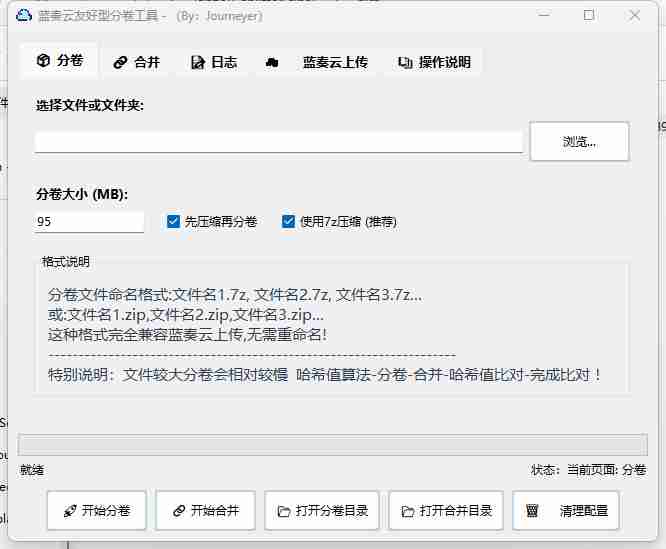Screen dimensions: 666x549
Task: Focus the 选择文件或文件夹 path input field
Action: coord(278,141)
